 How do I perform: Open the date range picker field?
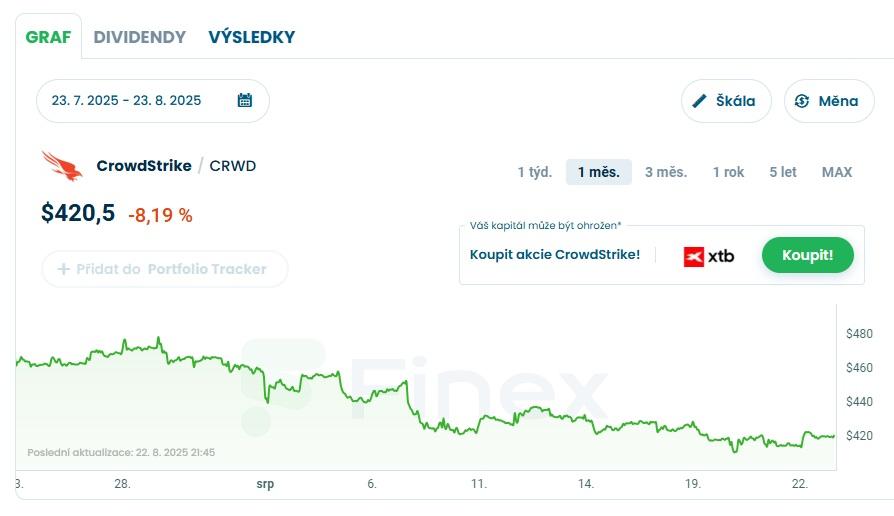pos(140,100)
